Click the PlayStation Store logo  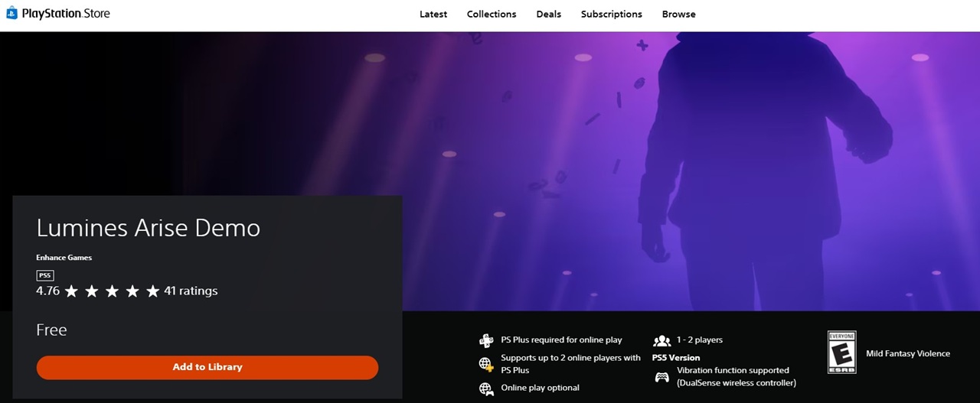(x=57, y=13)
